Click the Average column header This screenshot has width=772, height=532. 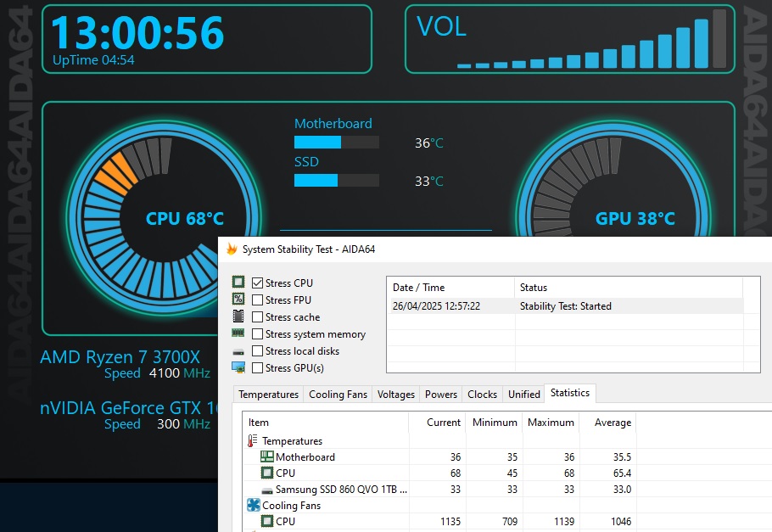607,423
